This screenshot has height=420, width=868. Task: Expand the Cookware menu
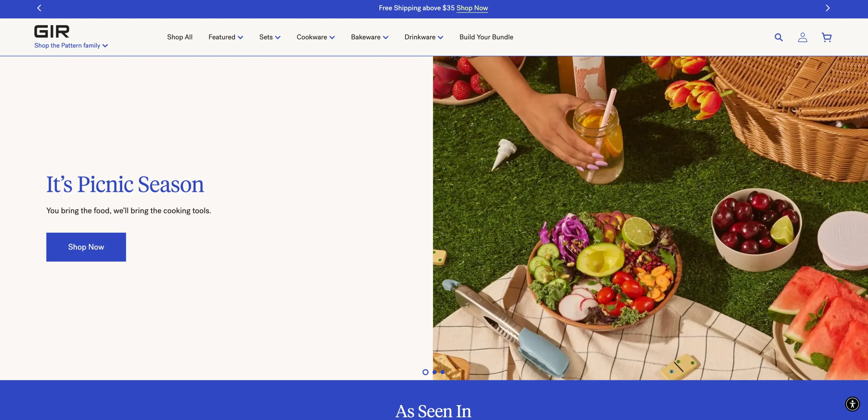click(x=316, y=37)
